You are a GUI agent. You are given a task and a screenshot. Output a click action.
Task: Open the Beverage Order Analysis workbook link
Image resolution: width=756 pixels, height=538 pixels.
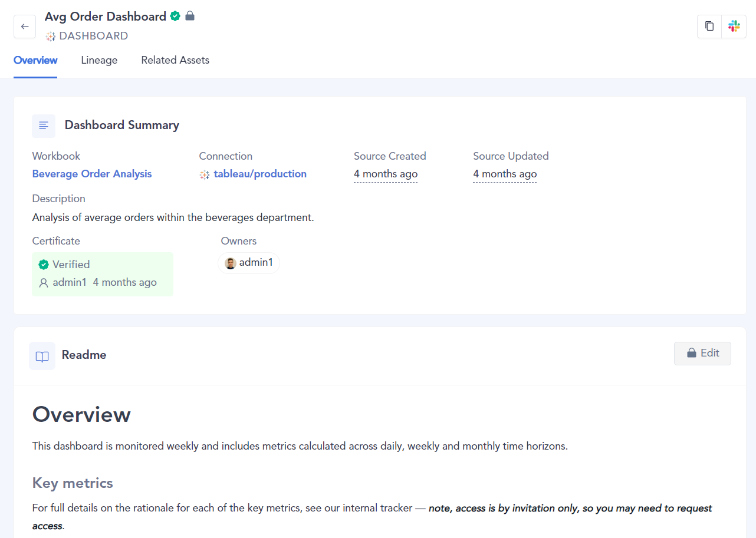point(91,174)
